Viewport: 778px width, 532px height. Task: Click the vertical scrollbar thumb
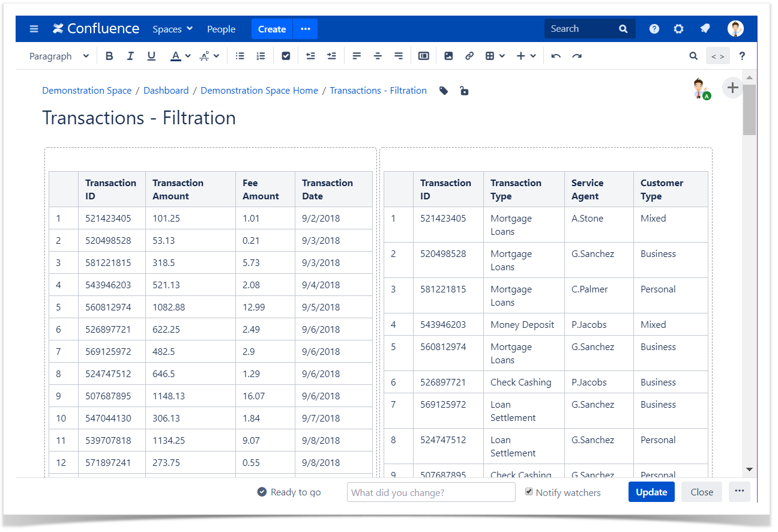coord(749,109)
